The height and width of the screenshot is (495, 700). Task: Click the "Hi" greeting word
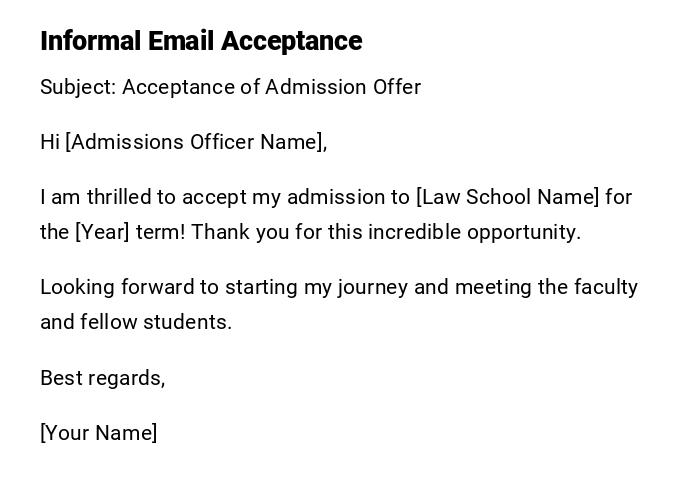pyautogui.click(x=50, y=142)
